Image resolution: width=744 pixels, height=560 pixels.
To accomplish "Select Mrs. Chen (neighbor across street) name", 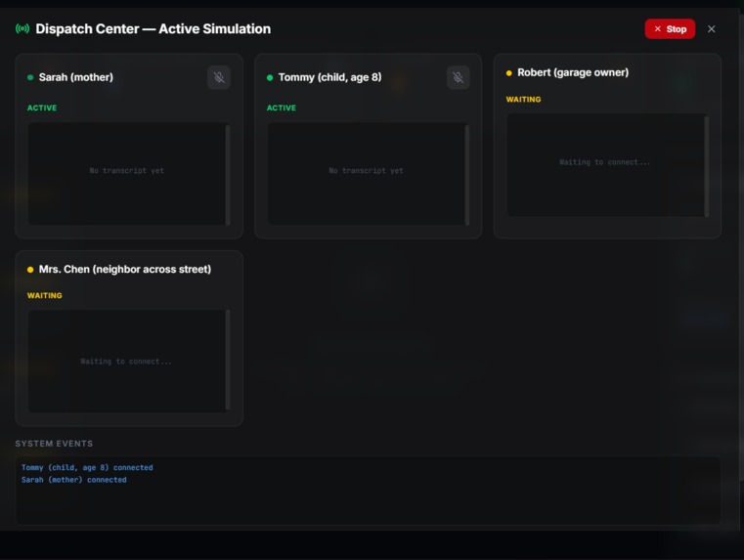I will point(125,270).
